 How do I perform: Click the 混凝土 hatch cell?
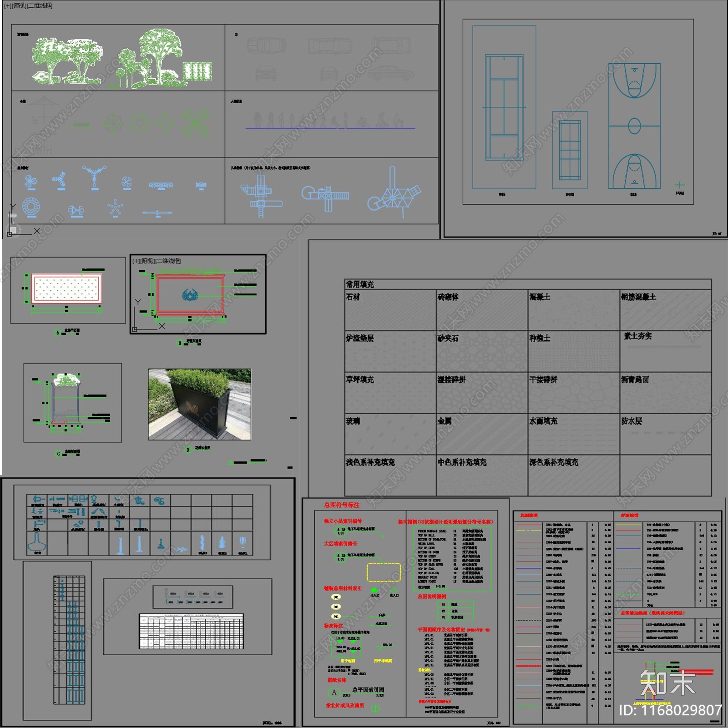(574, 310)
